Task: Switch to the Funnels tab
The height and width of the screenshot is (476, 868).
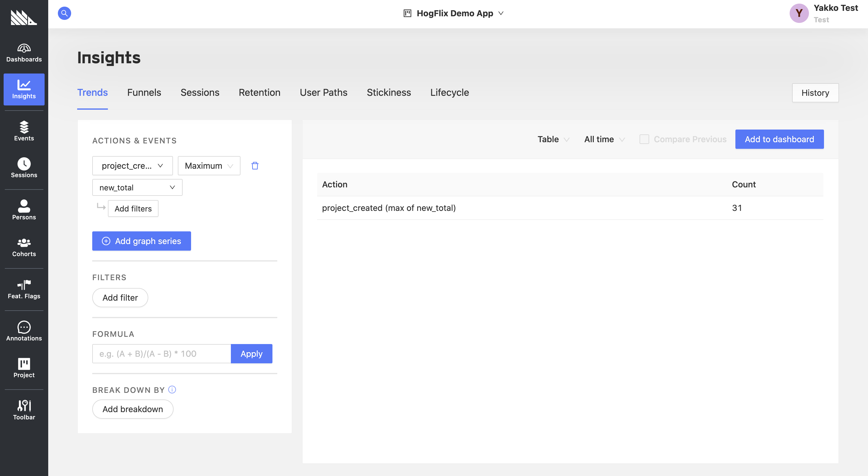Action: (144, 93)
